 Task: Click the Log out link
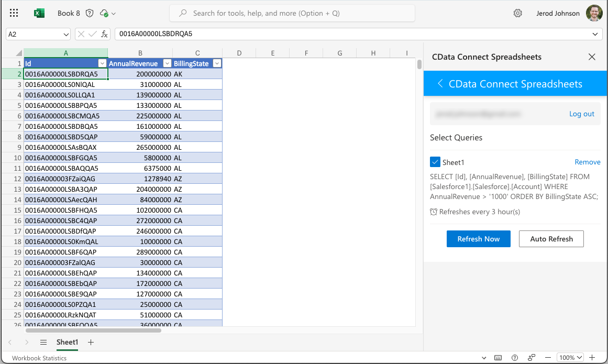click(581, 114)
